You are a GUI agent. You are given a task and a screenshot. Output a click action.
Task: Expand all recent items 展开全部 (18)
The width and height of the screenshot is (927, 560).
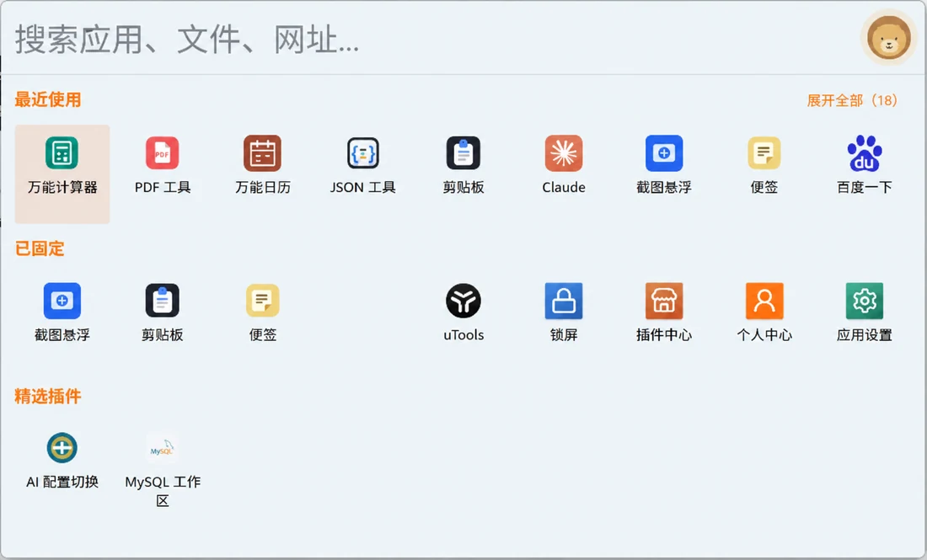pyautogui.click(x=852, y=100)
